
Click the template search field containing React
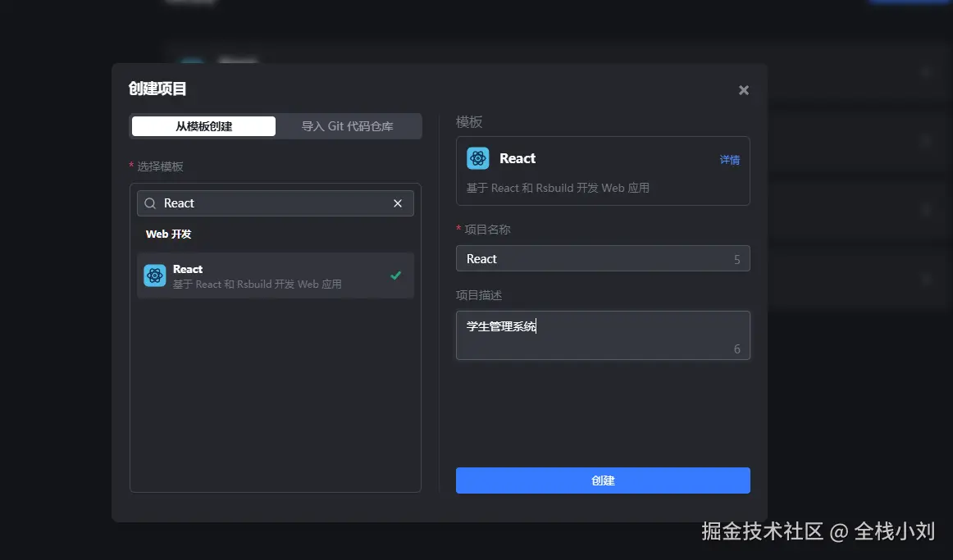pyautogui.click(x=276, y=203)
